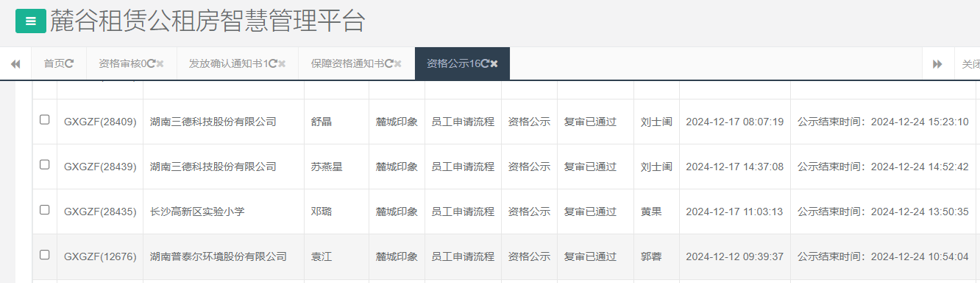This screenshot has width=980, height=283.
Task: Refresh the 保障资格通知书 tab
Action: 388,64
